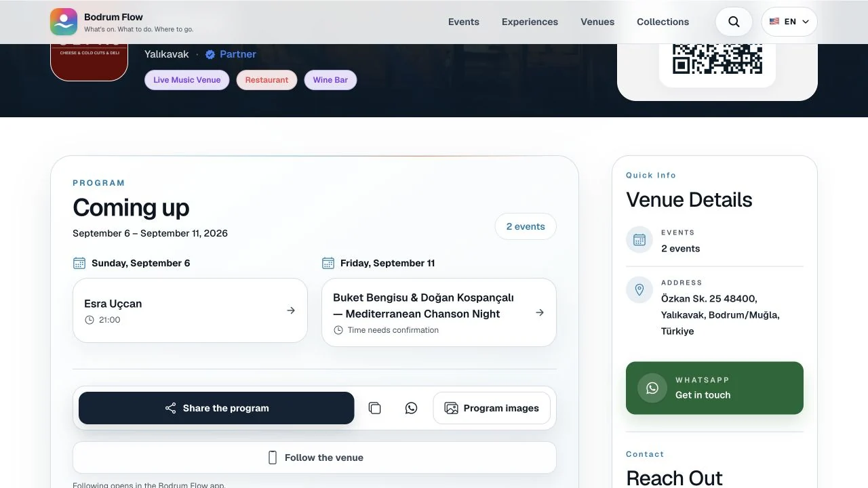
Task: Click the 2 events text in Venue Details
Action: click(680, 249)
